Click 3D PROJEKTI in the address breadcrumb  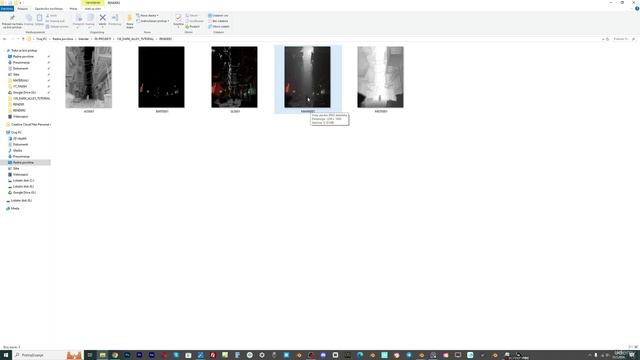click(x=102, y=39)
